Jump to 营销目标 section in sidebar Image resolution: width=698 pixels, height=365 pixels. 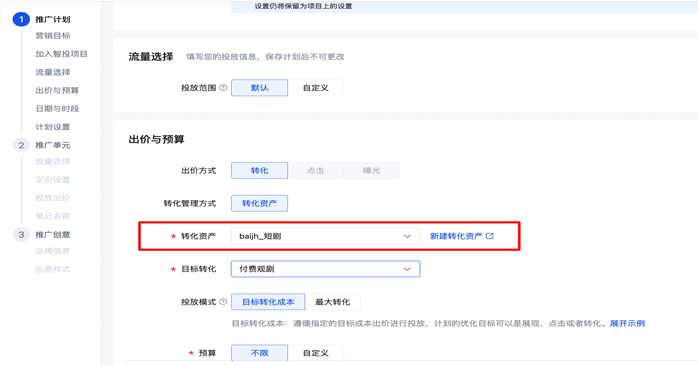[x=53, y=36]
